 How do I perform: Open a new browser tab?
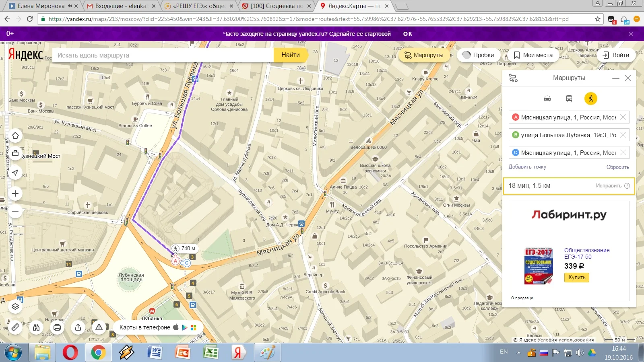(401, 6)
